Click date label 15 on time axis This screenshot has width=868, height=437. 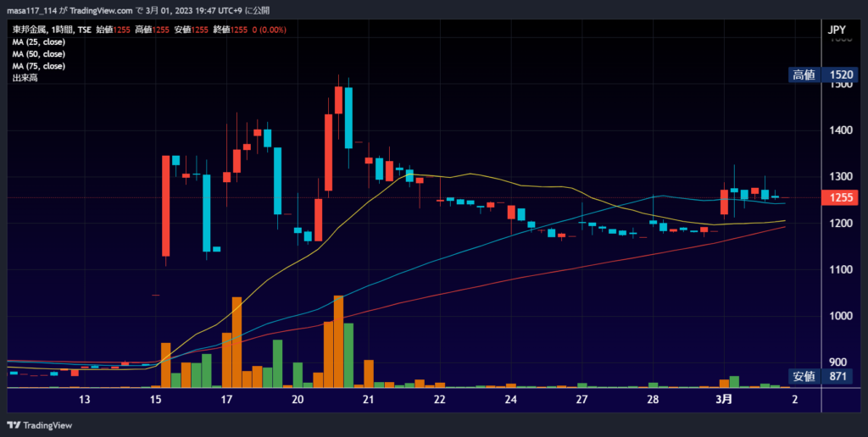click(156, 400)
